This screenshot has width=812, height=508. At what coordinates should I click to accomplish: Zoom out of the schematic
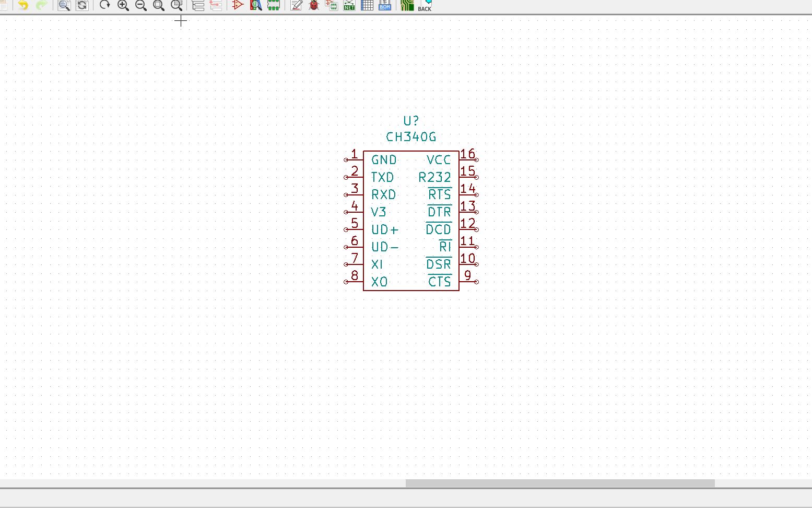(x=141, y=5)
